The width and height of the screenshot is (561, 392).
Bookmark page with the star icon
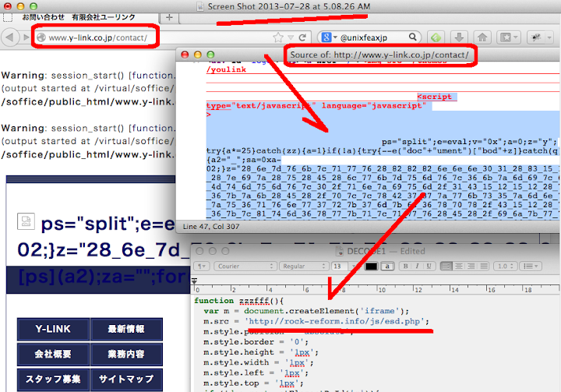coord(278,37)
